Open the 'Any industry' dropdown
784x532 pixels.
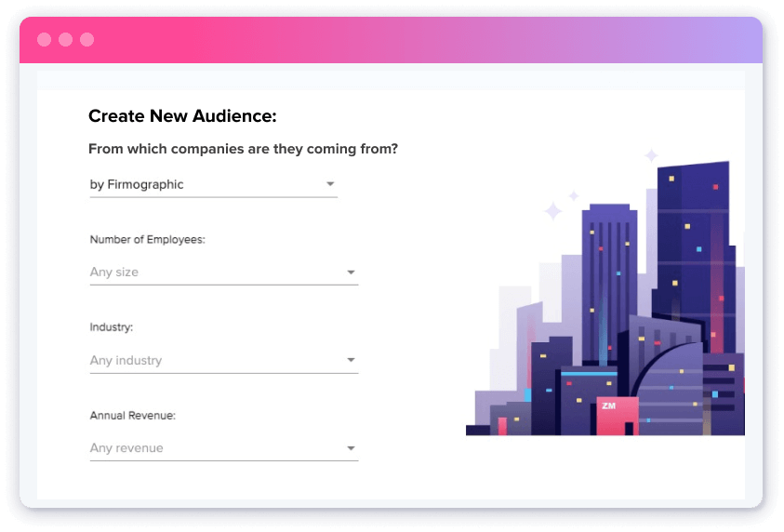pyautogui.click(x=224, y=361)
